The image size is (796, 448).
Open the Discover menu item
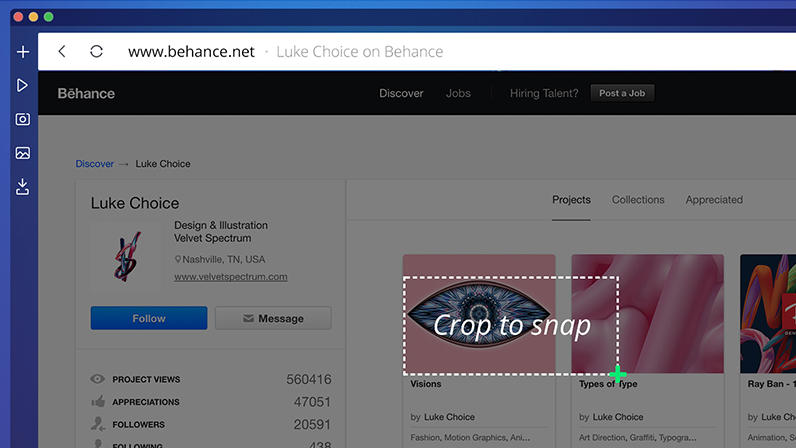pos(401,94)
